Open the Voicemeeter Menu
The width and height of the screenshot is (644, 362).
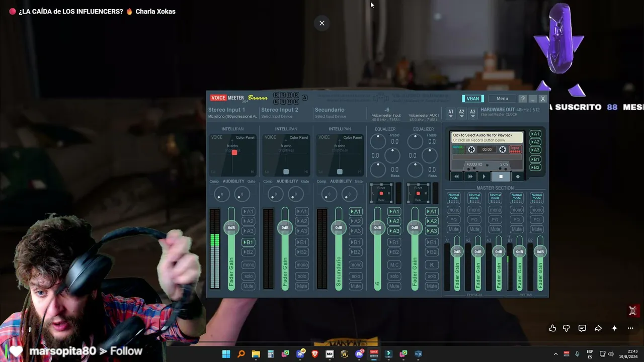click(x=502, y=99)
